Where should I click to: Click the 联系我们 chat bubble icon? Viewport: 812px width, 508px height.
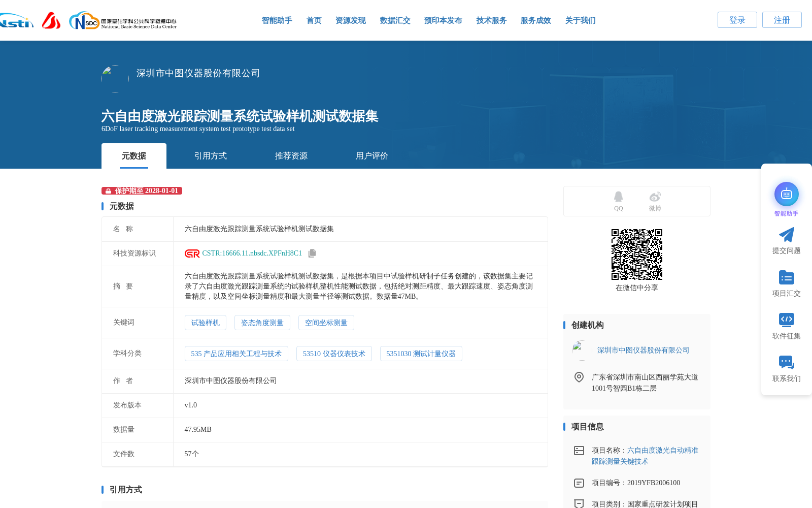786,362
